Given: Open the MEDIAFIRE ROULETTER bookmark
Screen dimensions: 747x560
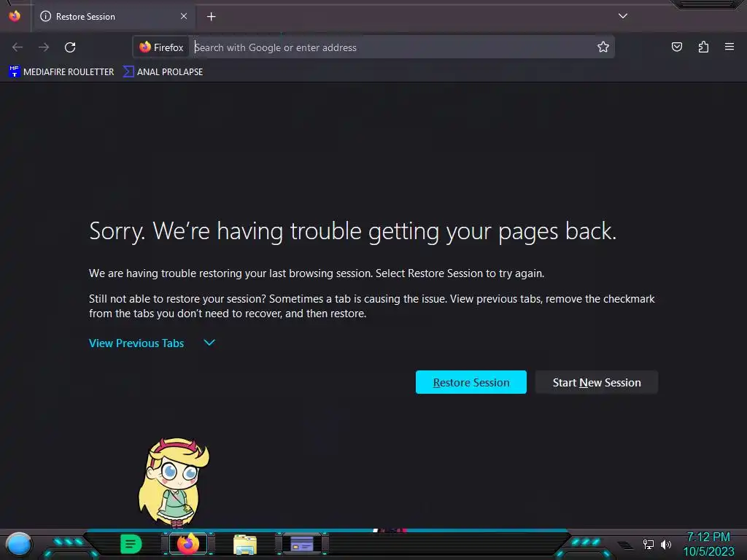Looking at the screenshot, I should click(x=61, y=72).
